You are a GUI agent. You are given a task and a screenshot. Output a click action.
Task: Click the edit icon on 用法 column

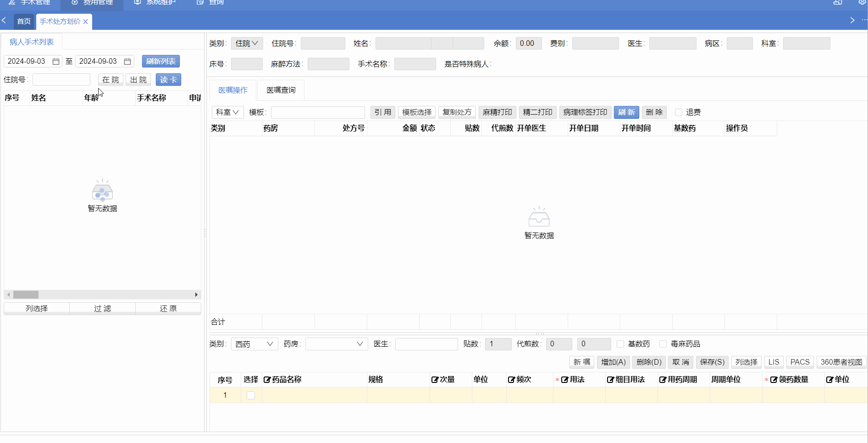[564, 380]
